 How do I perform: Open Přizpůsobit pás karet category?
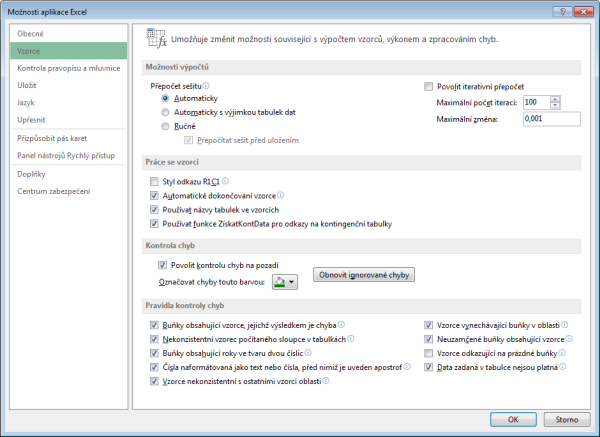68,138
